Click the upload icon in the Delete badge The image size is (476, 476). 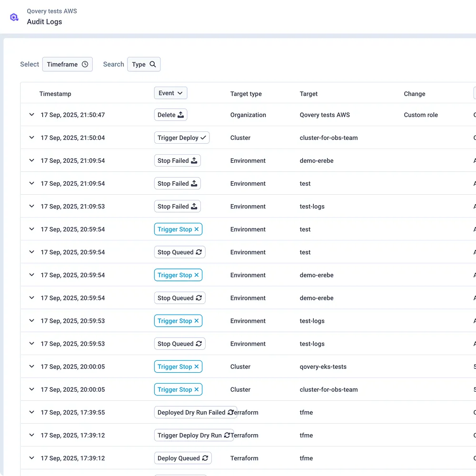180,115
